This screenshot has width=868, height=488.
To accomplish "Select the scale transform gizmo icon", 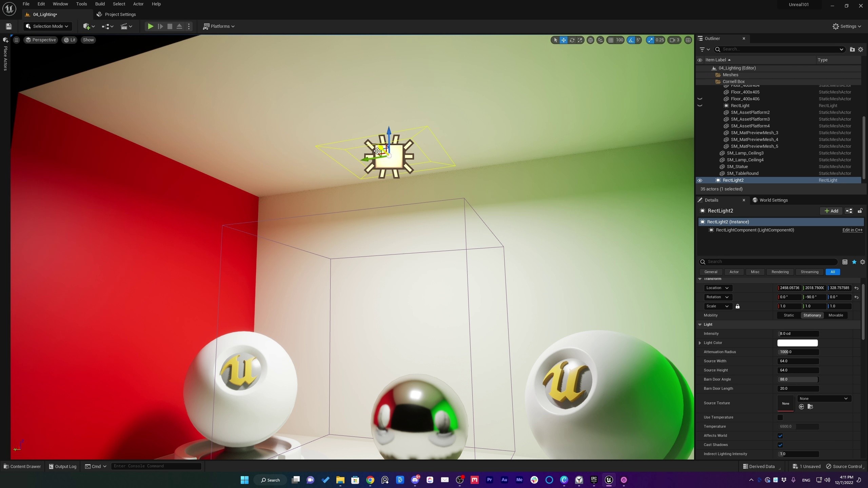I will pyautogui.click(x=580, y=40).
